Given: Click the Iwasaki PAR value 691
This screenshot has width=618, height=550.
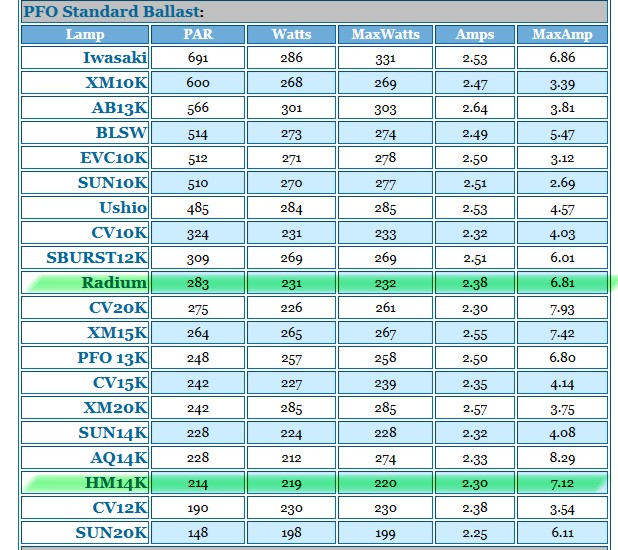Looking at the screenshot, I should point(198,58).
